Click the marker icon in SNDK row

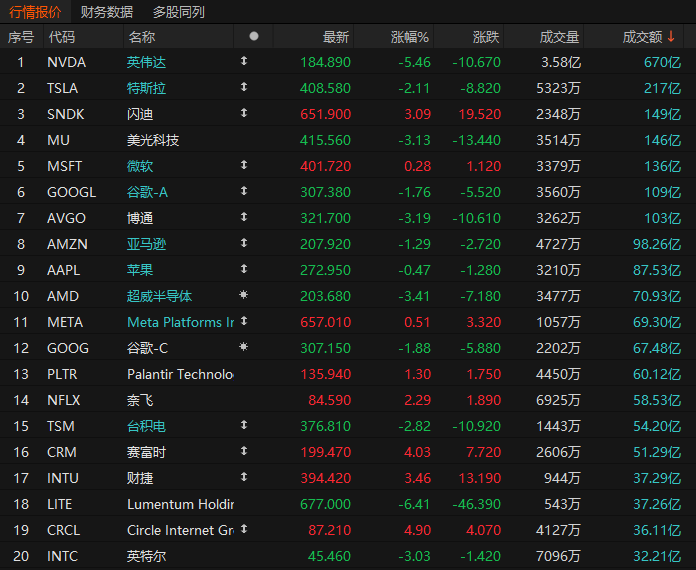click(x=244, y=113)
